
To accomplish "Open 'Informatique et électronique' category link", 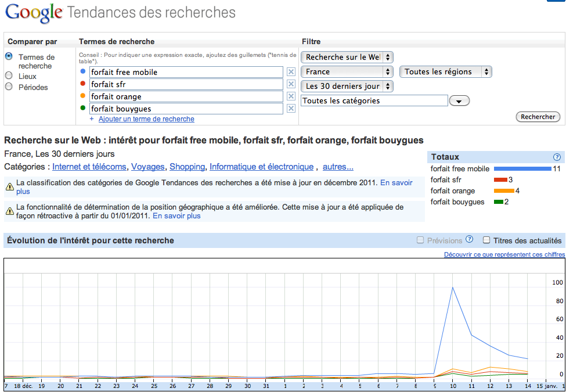I will coord(261,167).
